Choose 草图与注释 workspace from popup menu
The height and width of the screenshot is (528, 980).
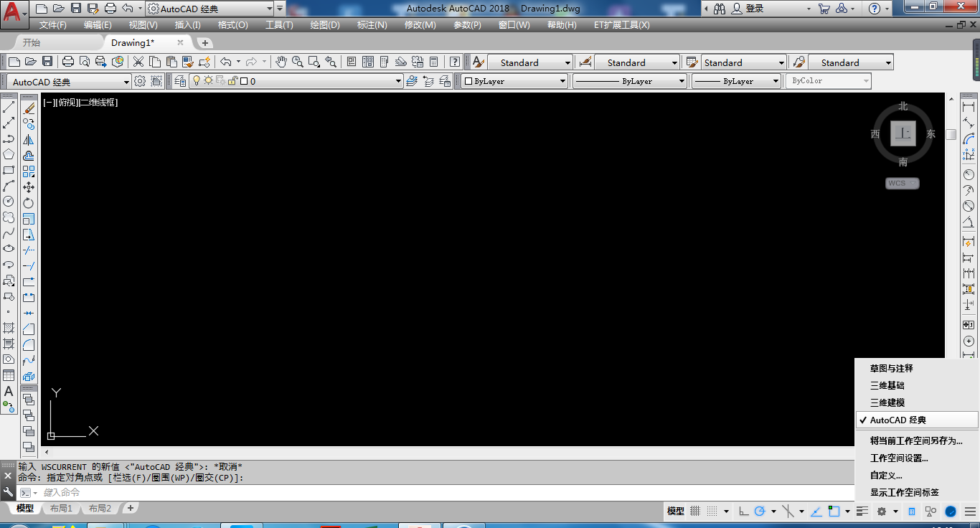(891, 369)
